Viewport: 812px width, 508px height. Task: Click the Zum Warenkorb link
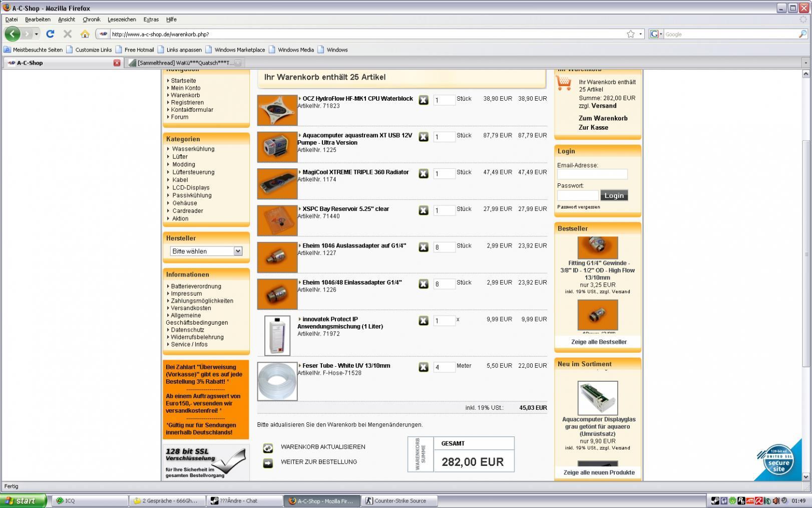(603, 118)
